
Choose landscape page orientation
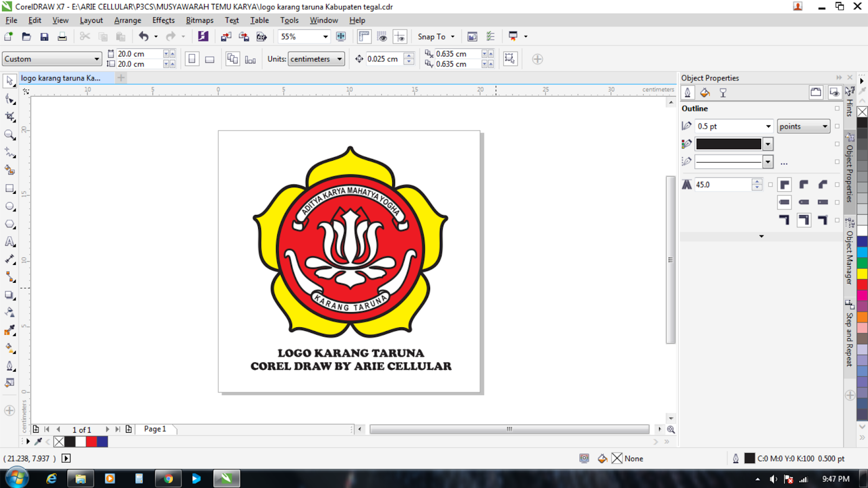tap(210, 59)
